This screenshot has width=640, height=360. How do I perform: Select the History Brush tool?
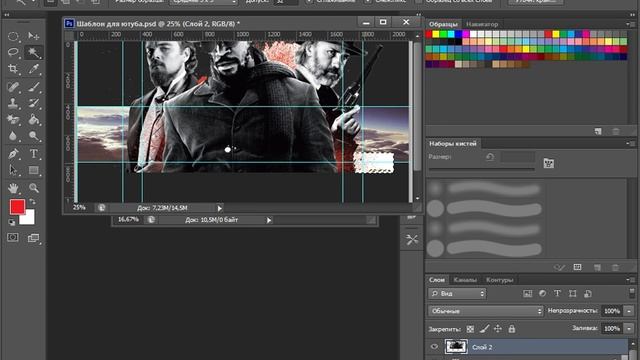click(33, 102)
